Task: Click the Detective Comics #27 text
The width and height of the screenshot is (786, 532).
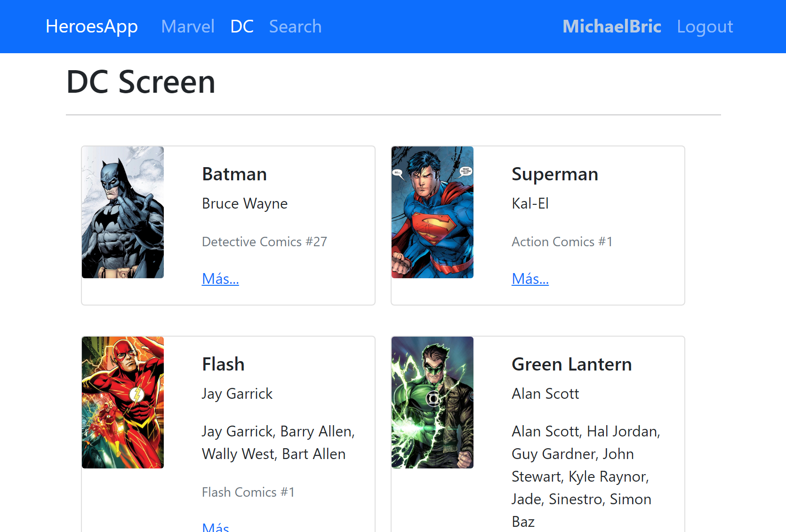Action: point(265,242)
